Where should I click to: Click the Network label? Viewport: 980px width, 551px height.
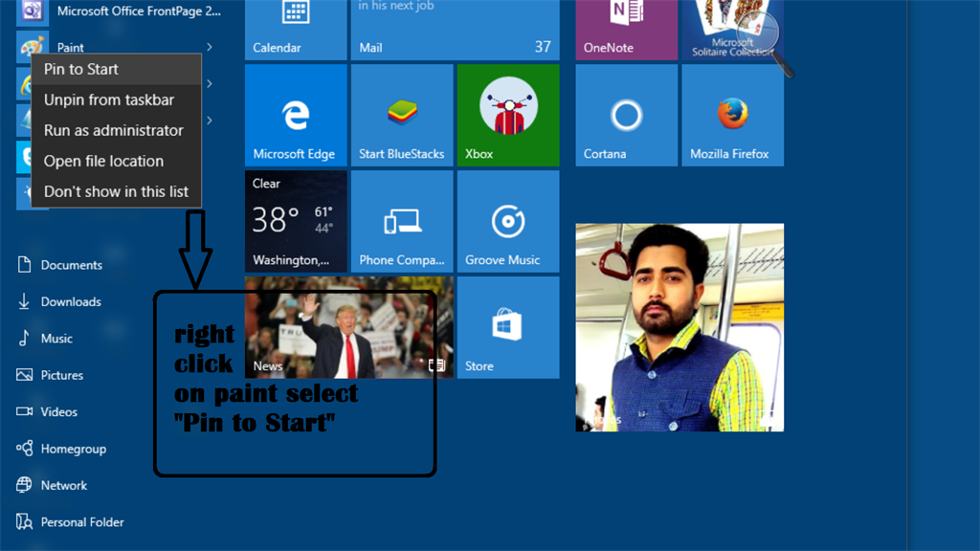click(64, 485)
